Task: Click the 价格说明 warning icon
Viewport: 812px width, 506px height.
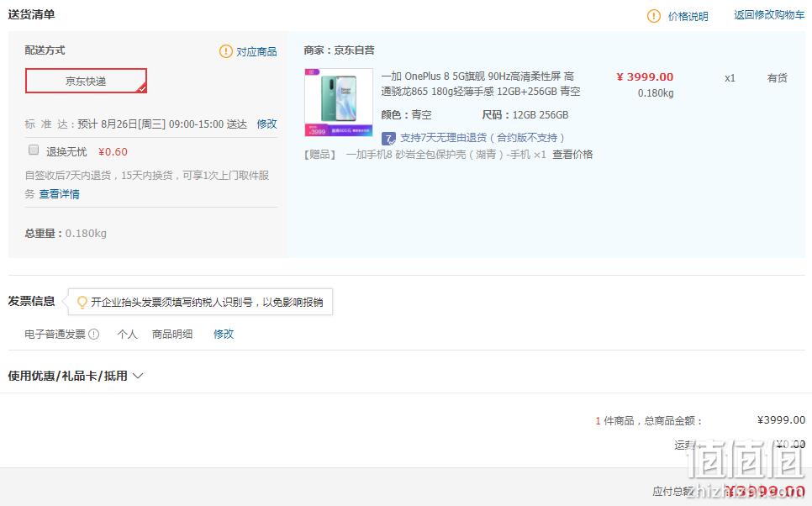Action: [653, 16]
